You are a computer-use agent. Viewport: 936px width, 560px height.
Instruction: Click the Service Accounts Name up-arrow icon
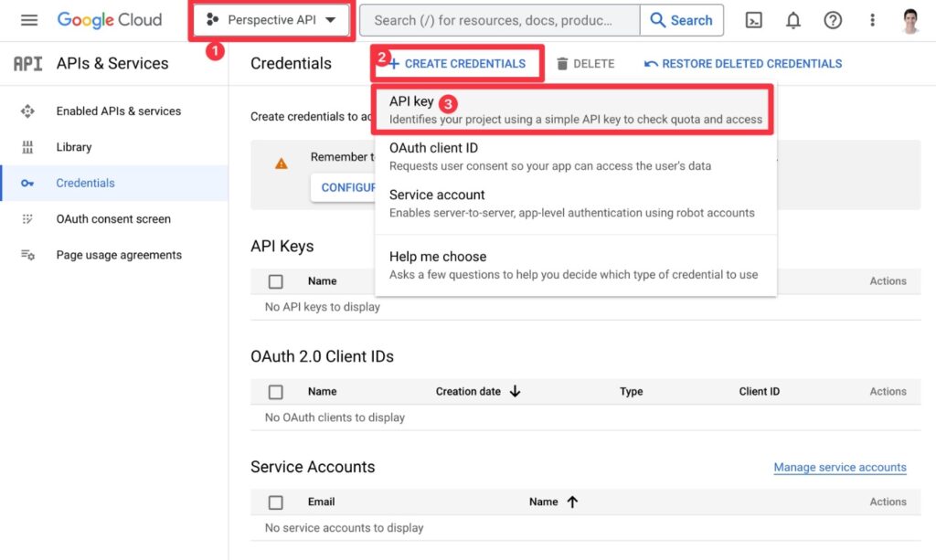coord(572,502)
